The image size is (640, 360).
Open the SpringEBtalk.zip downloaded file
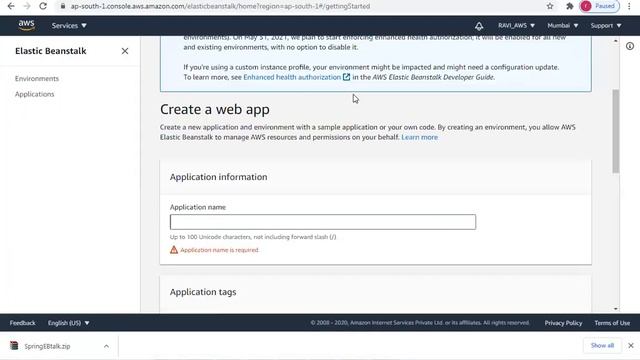47,346
